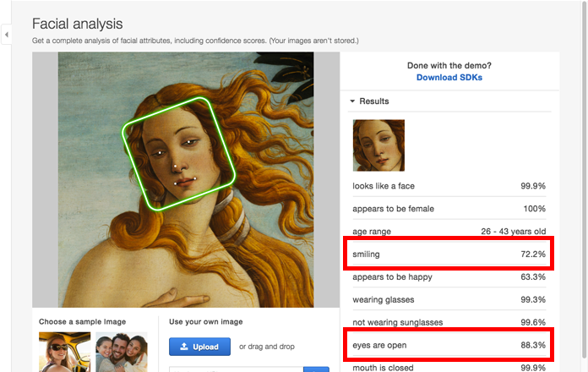Open the Download SDKs link
The width and height of the screenshot is (588, 372).
[x=449, y=77]
